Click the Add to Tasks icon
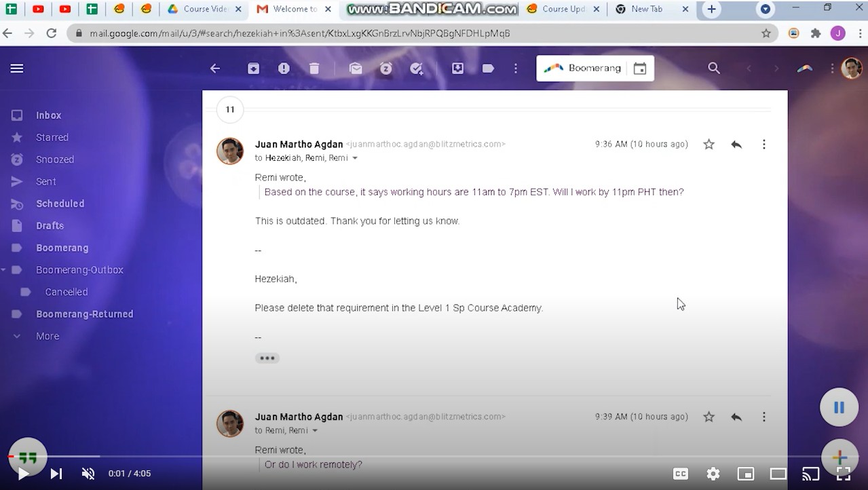The height and width of the screenshot is (490, 868). (416, 69)
